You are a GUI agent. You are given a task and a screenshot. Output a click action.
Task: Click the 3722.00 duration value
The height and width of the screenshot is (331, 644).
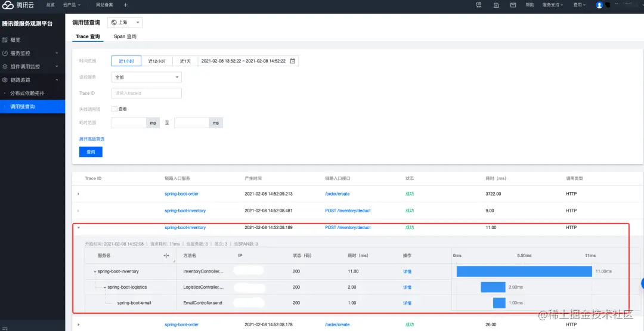click(x=493, y=194)
